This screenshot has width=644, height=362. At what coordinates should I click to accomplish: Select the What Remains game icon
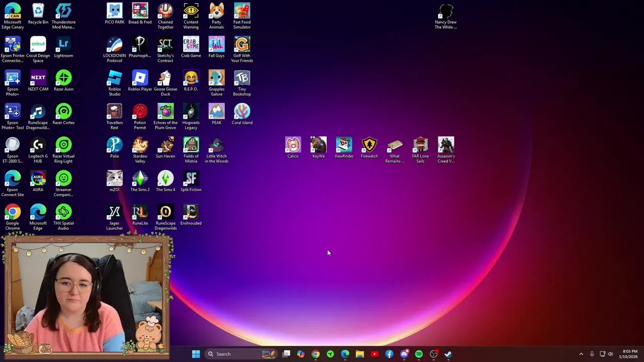click(395, 150)
